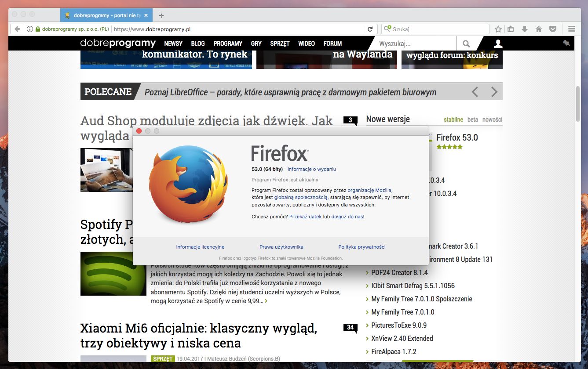Open a new tab with plus

click(x=161, y=15)
